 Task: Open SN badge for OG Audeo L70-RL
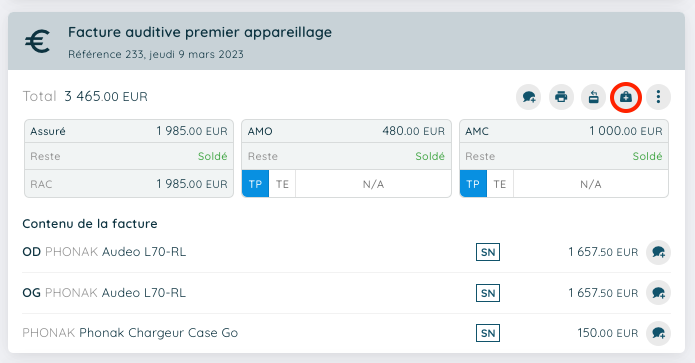[x=488, y=293]
